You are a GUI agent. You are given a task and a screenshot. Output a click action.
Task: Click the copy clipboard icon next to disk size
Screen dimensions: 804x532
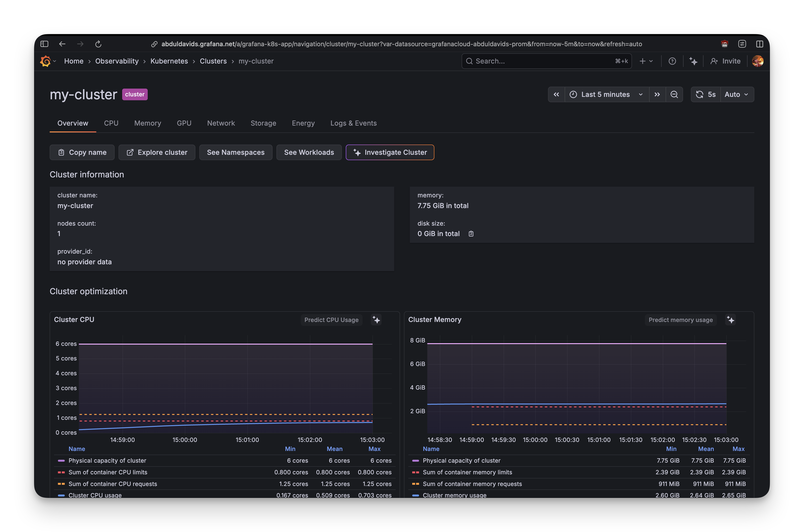[x=471, y=233]
